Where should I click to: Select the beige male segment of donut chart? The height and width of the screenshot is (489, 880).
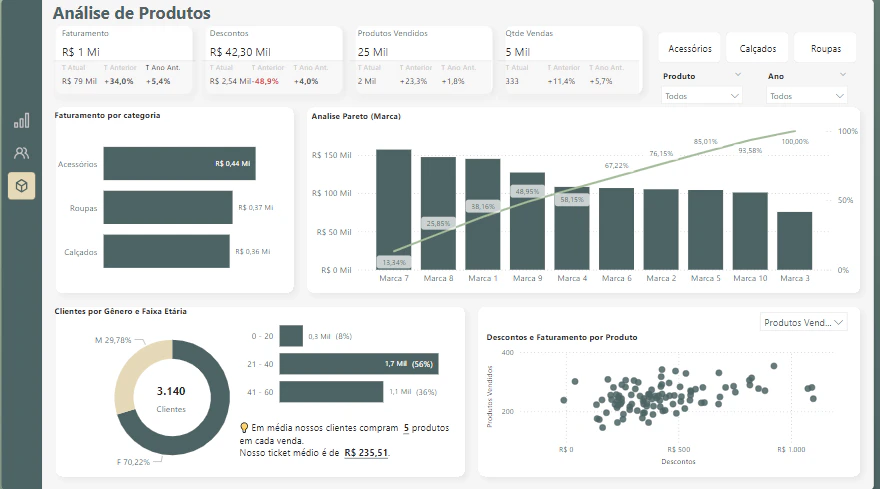coord(138,373)
